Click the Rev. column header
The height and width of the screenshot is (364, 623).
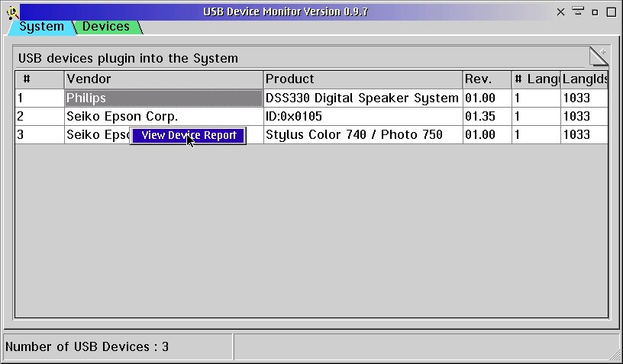[x=486, y=79]
